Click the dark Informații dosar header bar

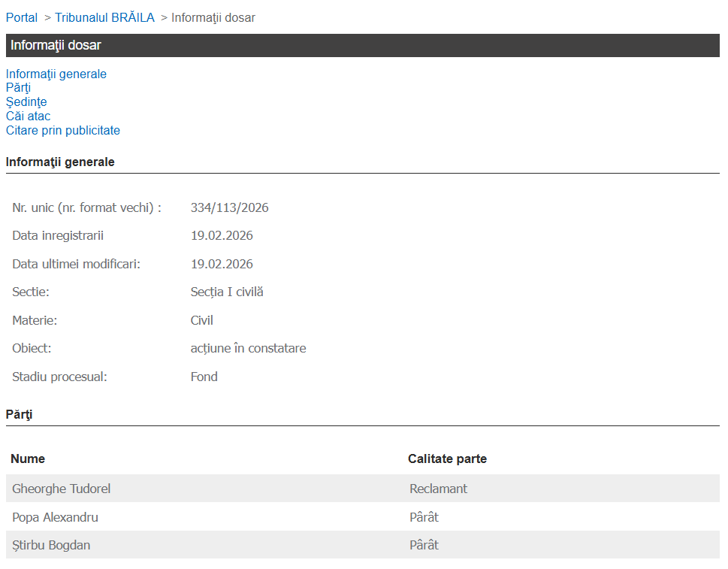coord(362,45)
